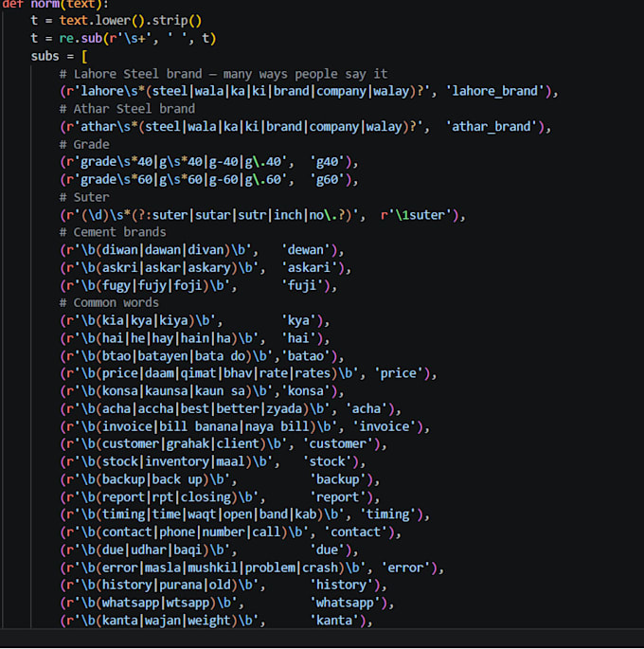Click the 'subs = [' list opening line
This screenshot has height=649, width=644.
59,56
